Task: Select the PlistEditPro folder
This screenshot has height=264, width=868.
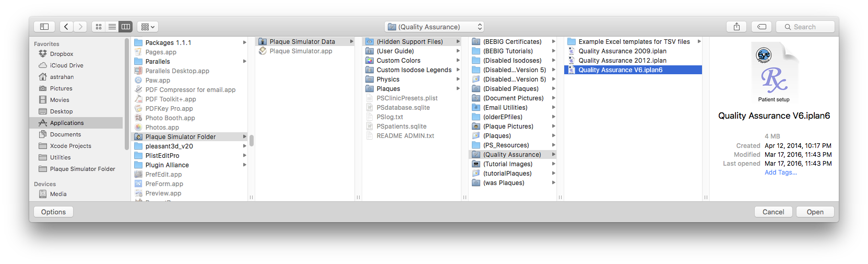Action: coord(162,156)
